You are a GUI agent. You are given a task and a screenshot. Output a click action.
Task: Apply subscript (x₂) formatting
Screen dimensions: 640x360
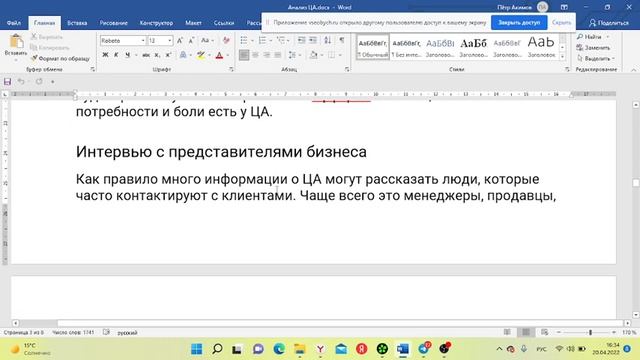157,55
